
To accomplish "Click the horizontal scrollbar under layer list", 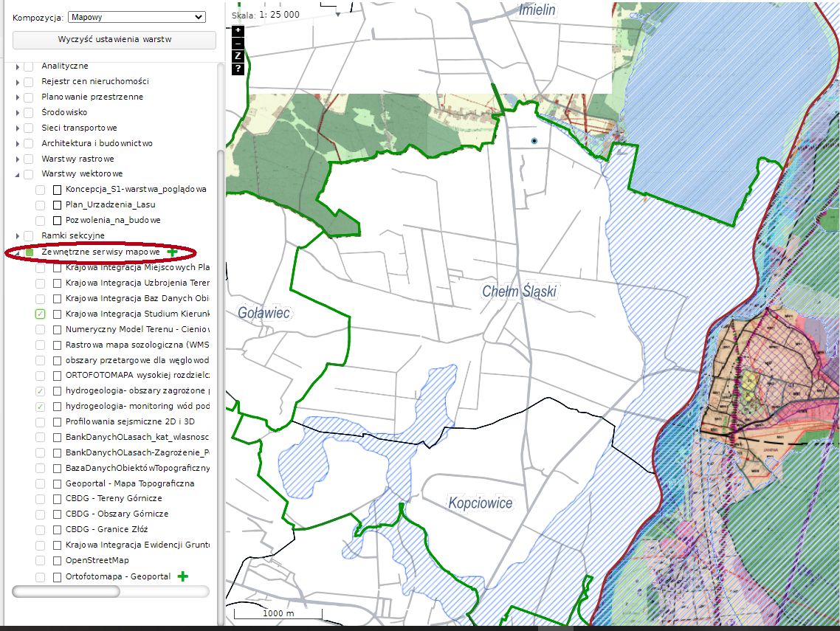I will pyautogui.click(x=66, y=592).
